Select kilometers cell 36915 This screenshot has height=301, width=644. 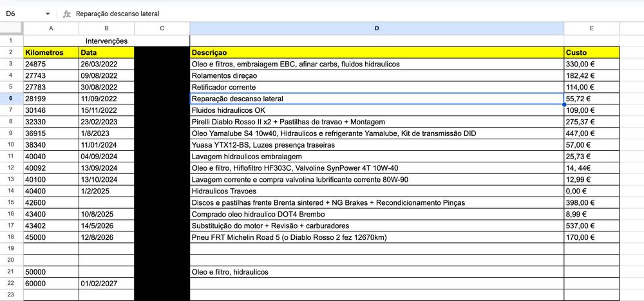51,133
